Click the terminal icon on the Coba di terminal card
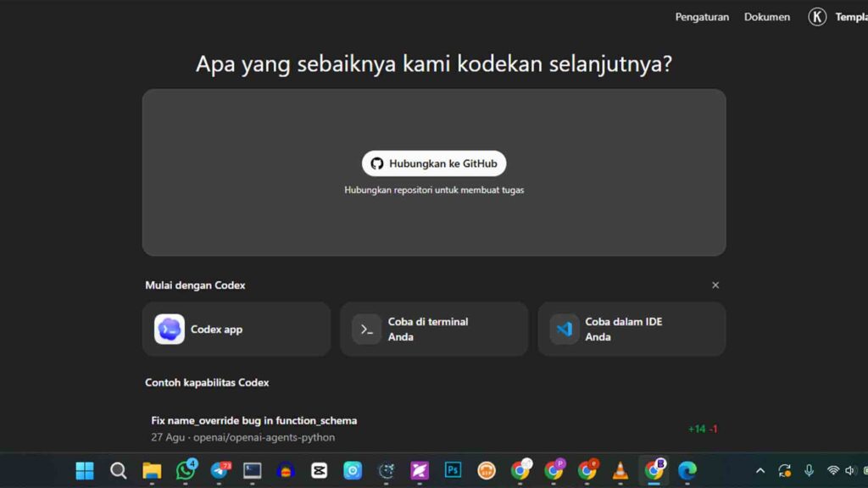The image size is (868, 488). (x=365, y=329)
